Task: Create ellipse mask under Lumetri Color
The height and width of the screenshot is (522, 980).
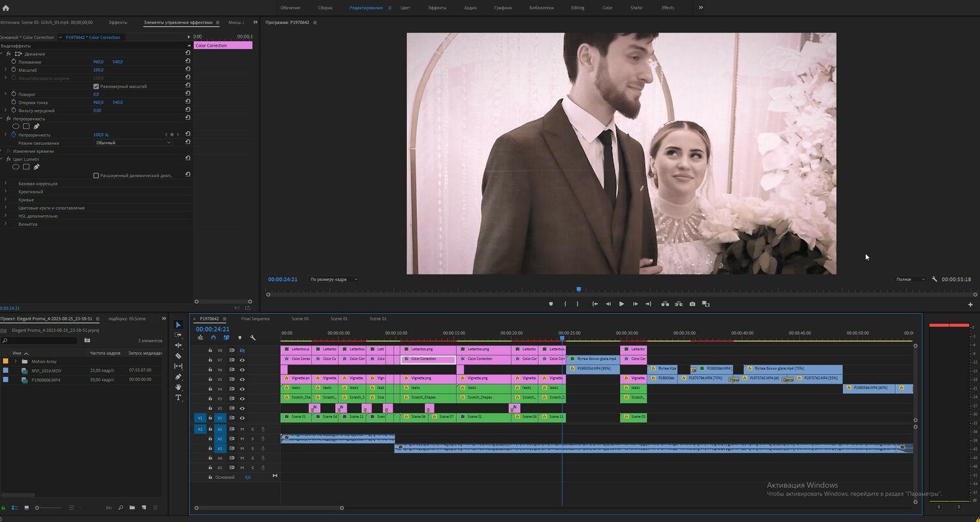Action: pyautogui.click(x=16, y=167)
